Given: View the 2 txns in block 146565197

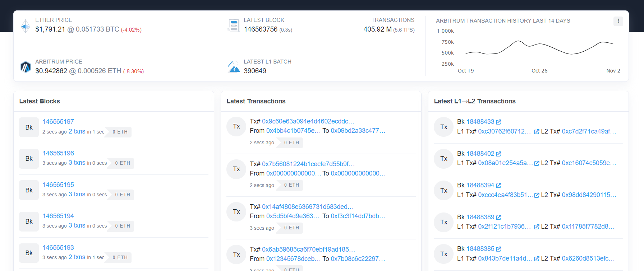Looking at the screenshot, I should [x=77, y=131].
